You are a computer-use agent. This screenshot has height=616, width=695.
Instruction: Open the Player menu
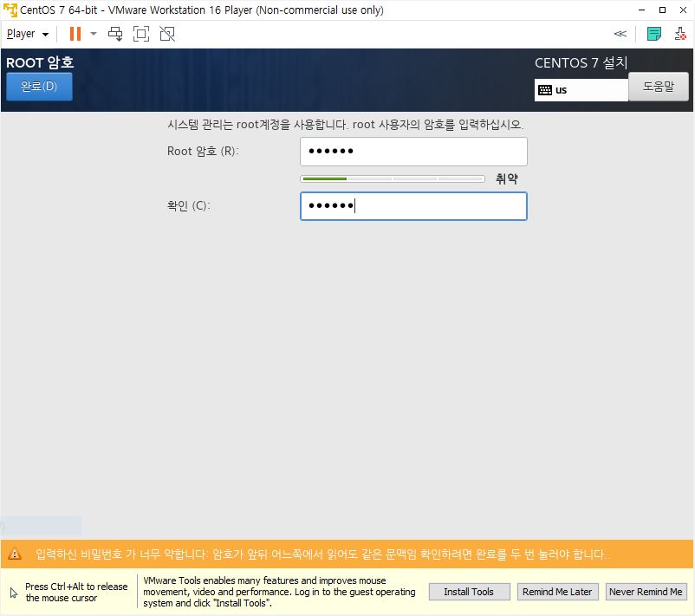(28, 34)
